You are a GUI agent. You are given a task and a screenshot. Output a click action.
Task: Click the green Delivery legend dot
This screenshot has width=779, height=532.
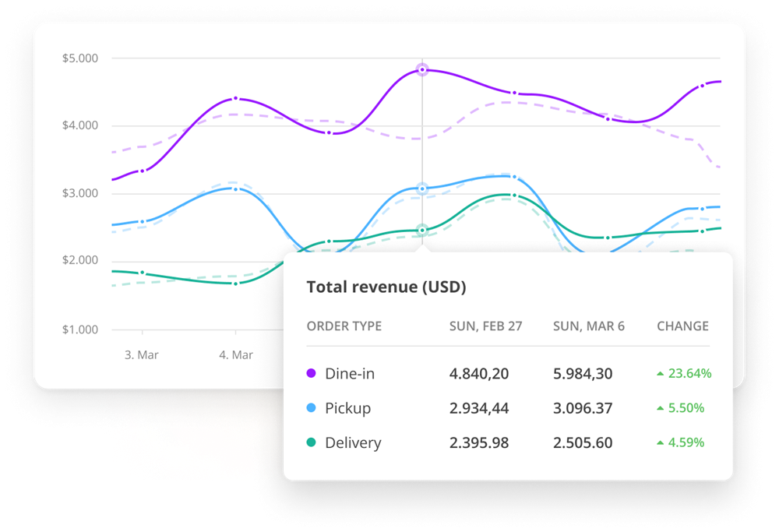click(311, 442)
